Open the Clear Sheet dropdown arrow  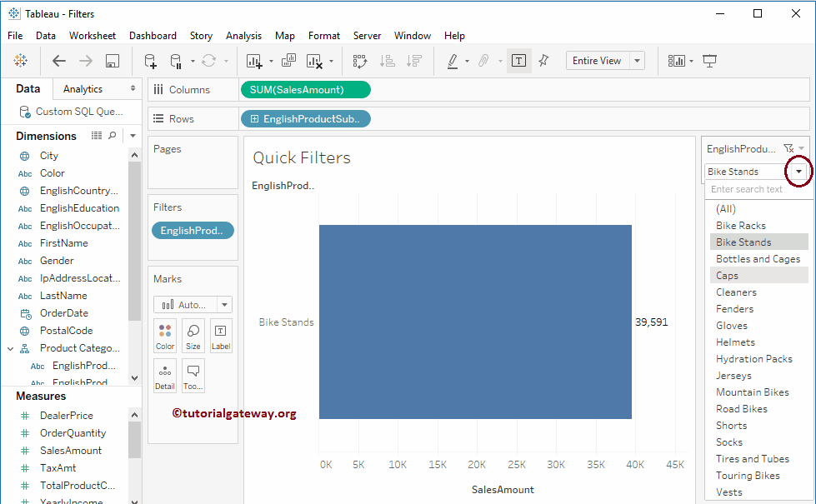pyautogui.click(x=331, y=62)
